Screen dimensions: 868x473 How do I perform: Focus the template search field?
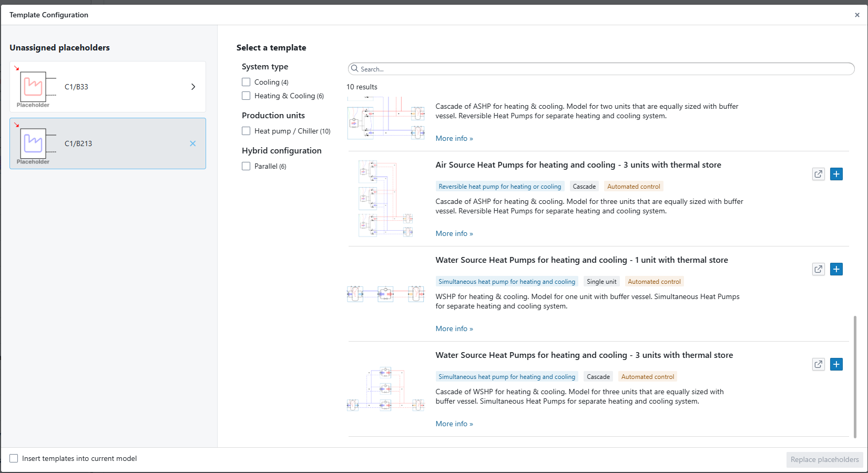point(605,69)
